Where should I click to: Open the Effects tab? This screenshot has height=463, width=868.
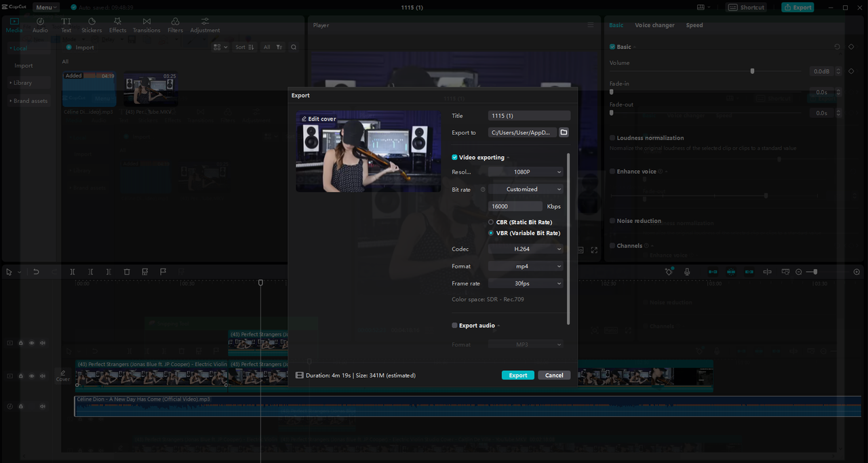[117, 25]
